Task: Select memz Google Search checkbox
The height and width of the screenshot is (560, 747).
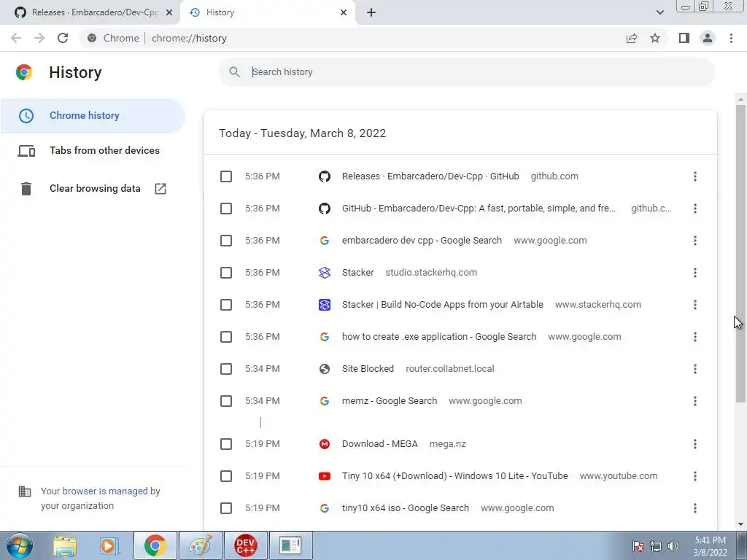Action: point(226,401)
